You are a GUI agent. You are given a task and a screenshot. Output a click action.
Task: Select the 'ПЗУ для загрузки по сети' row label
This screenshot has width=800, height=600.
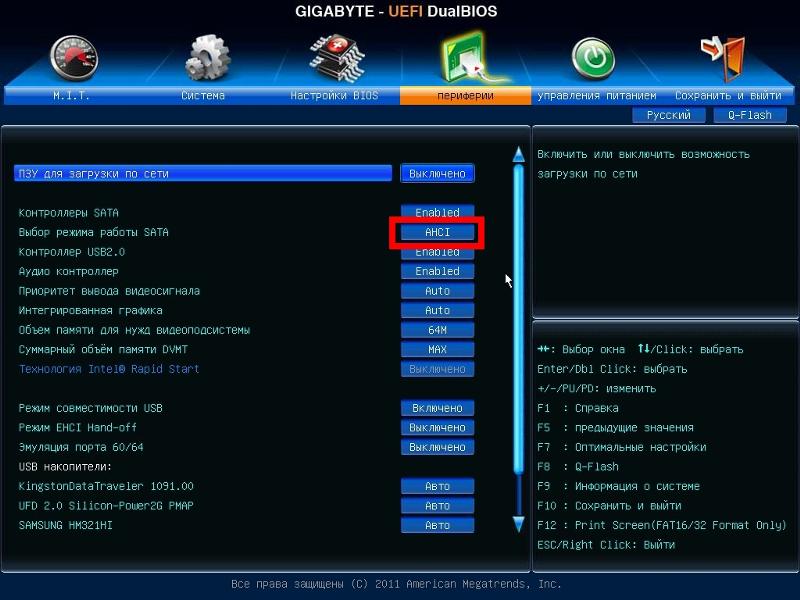(203, 173)
